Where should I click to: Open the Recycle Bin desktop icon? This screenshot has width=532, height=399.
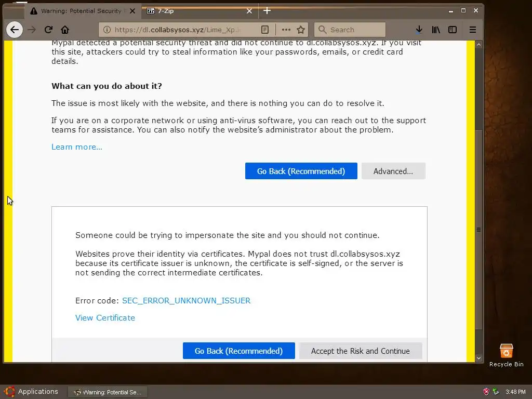(506, 355)
